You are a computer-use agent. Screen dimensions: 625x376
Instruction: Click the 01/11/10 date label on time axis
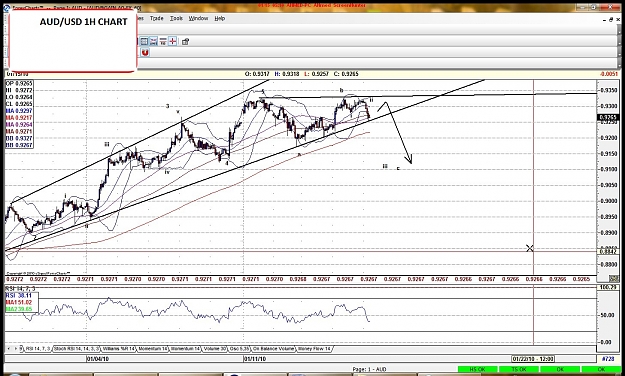tap(255, 358)
